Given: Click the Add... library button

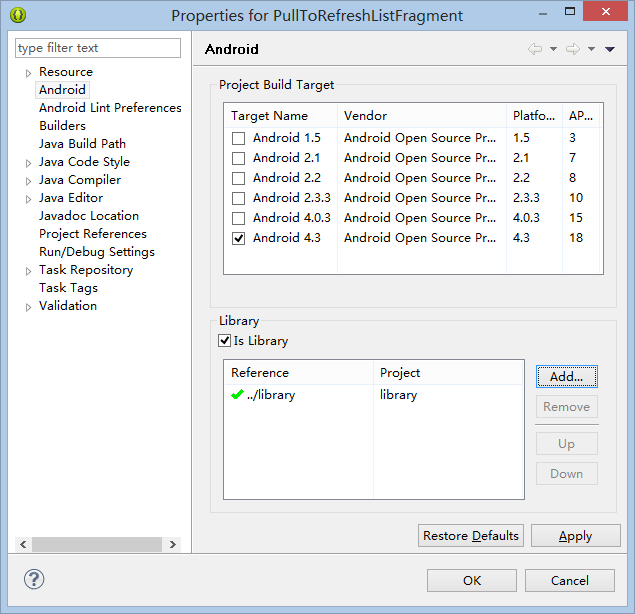Looking at the screenshot, I should click(x=567, y=377).
